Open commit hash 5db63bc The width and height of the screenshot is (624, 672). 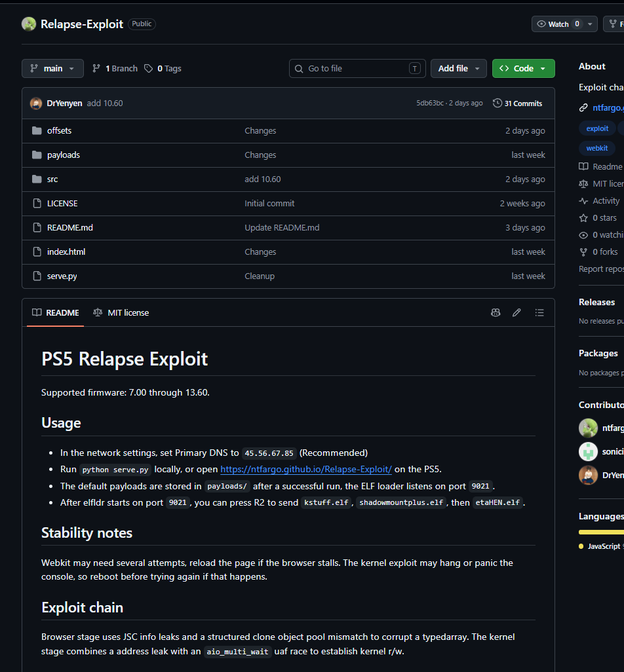click(x=430, y=103)
